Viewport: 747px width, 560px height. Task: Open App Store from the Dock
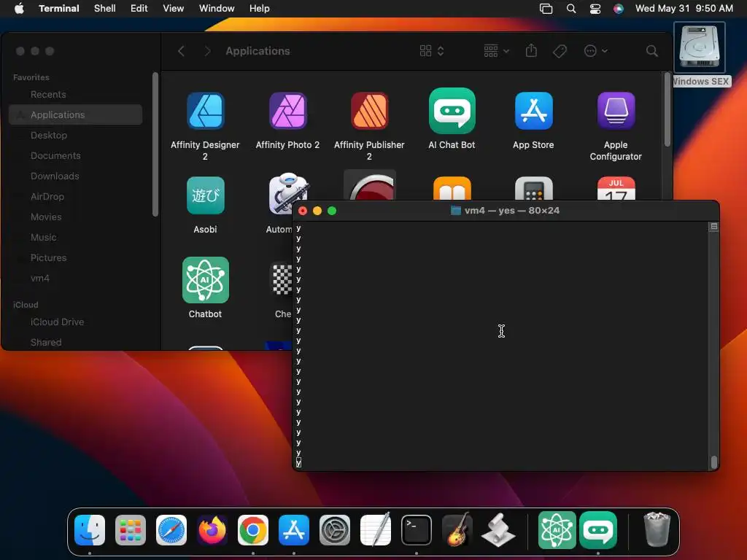[x=294, y=530]
